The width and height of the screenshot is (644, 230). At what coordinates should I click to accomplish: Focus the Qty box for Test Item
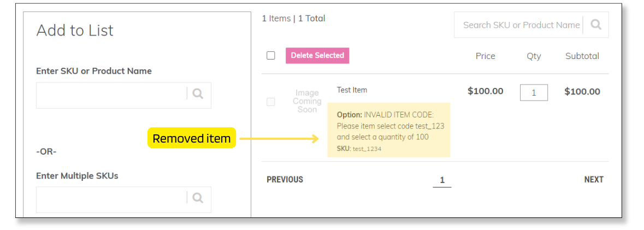click(x=534, y=92)
